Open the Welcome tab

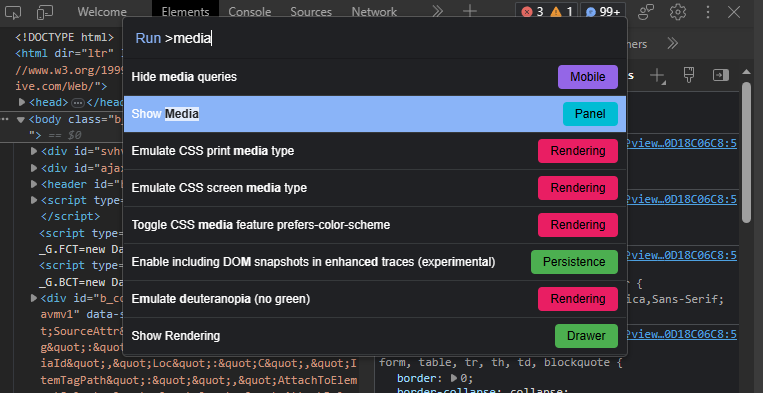pos(102,12)
